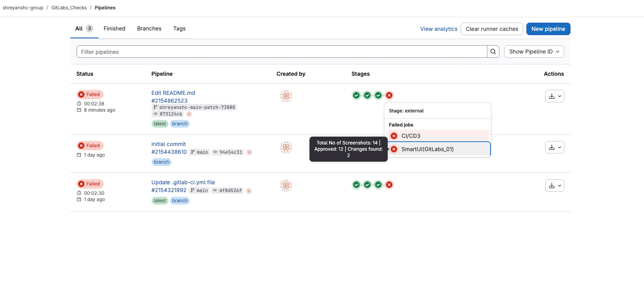Click second passed stage icon in Update .gitlab-ci.yml row
644x303 pixels.
[x=367, y=185]
